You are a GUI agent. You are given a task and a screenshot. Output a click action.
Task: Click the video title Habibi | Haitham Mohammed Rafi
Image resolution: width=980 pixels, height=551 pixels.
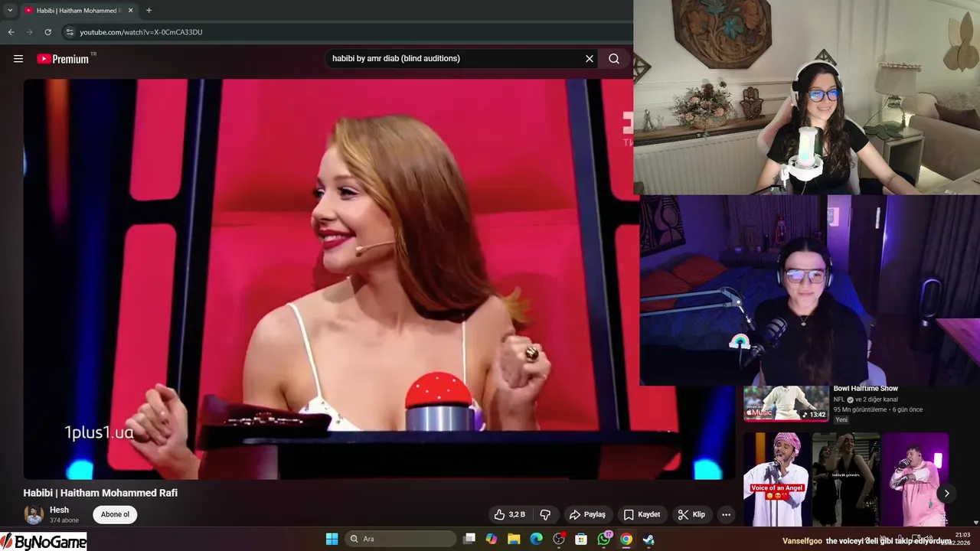100,493
